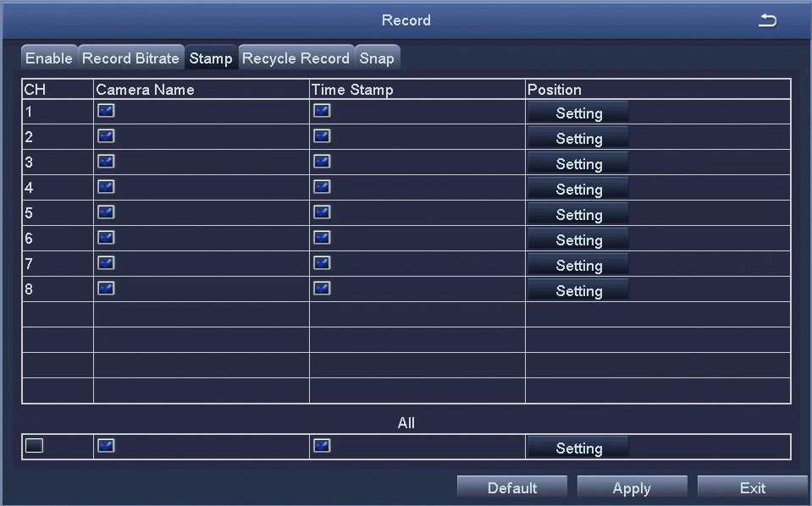The width and height of the screenshot is (812, 506).
Task: Disable Time Stamp for channel 2
Action: coord(322,136)
